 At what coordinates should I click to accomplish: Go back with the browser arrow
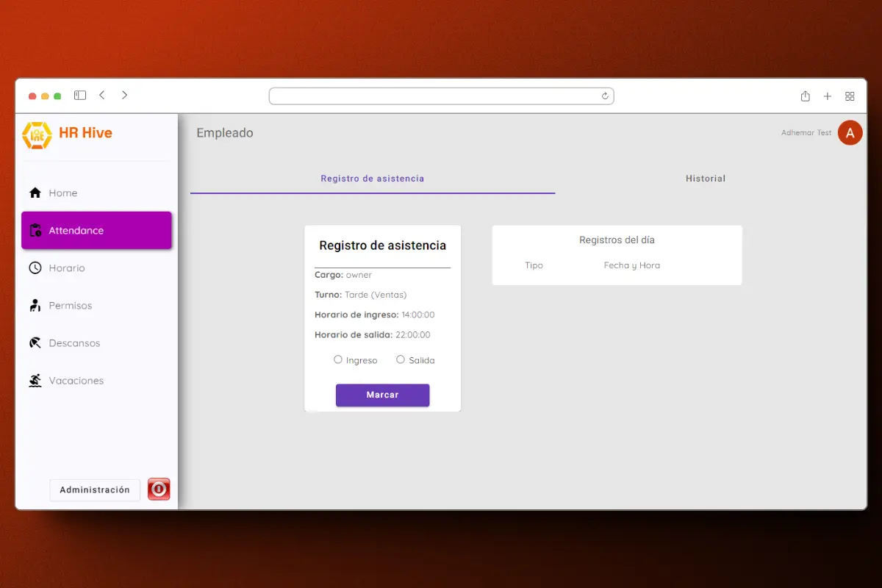coord(102,96)
